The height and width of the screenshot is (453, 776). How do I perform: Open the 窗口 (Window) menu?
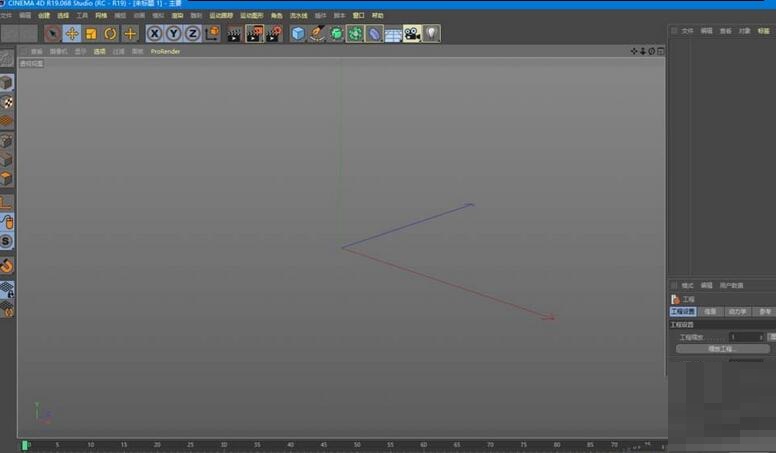pyautogui.click(x=359, y=16)
